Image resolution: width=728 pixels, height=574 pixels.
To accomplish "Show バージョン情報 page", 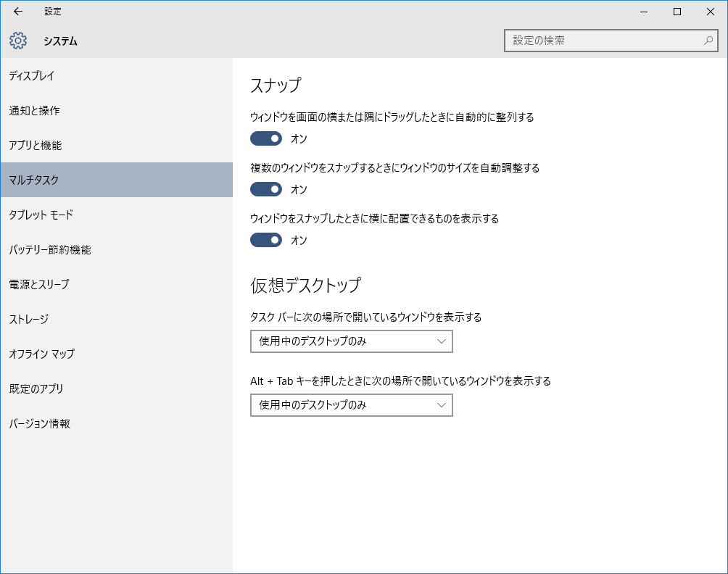I will pyautogui.click(x=117, y=424).
